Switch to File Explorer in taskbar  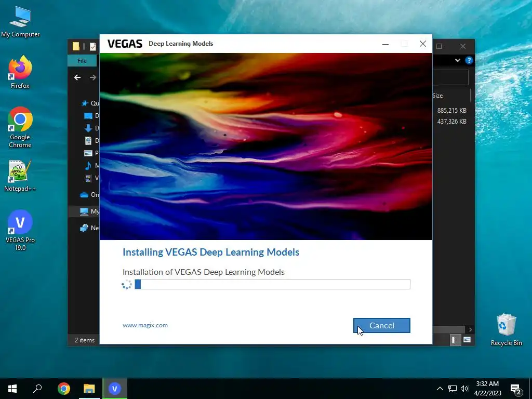click(x=89, y=389)
